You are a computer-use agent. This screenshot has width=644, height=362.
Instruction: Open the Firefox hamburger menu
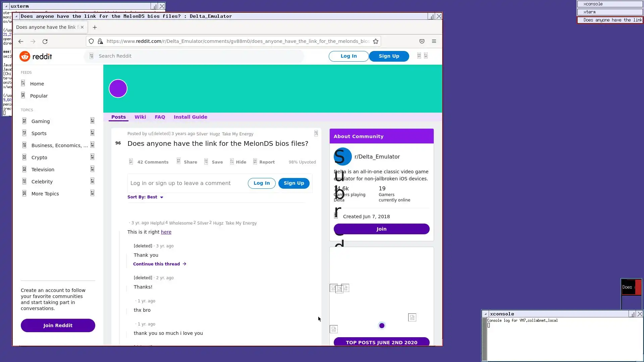(434, 42)
